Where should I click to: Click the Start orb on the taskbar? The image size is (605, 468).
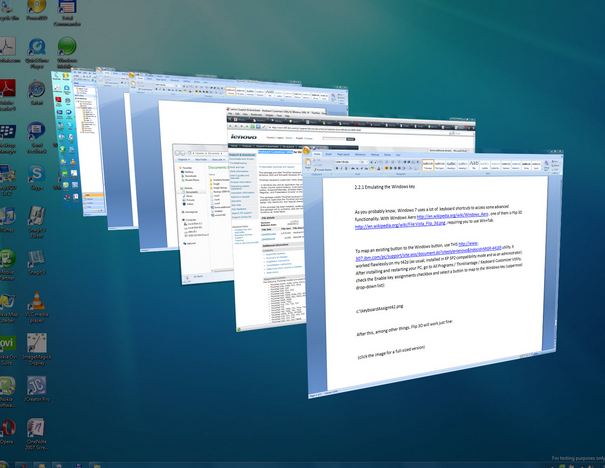tap(3, 464)
